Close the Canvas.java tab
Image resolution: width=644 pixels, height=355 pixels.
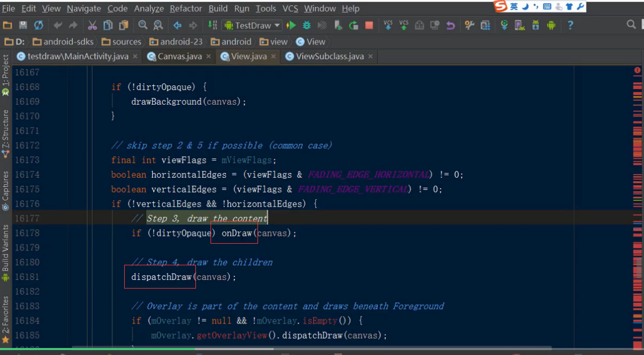coord(209,56)
